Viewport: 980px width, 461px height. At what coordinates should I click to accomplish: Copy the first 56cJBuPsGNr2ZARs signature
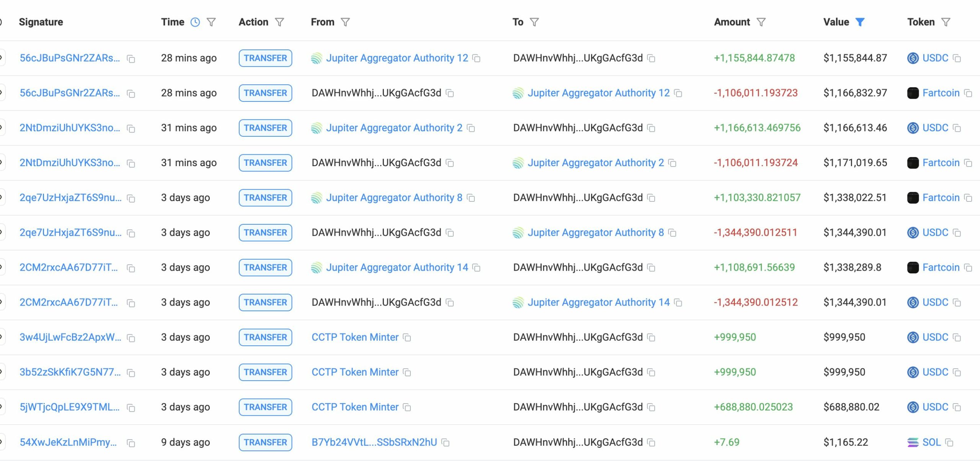(x=131, y=59)
